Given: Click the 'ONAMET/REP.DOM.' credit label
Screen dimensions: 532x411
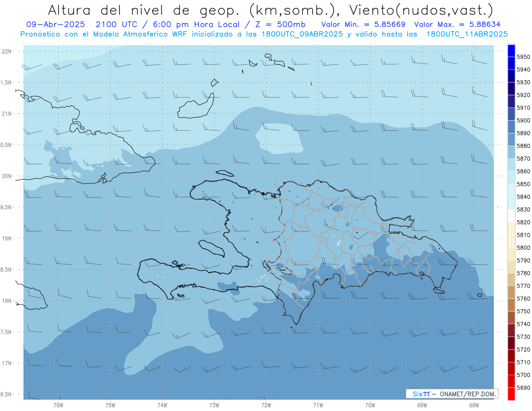Looking at the screenshot, I should [467, 394].
